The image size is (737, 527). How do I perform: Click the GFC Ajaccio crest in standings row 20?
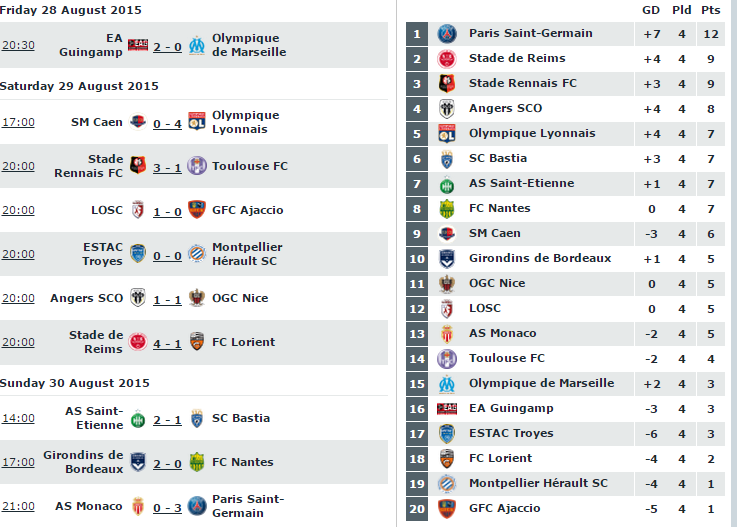tap(447, 509)
